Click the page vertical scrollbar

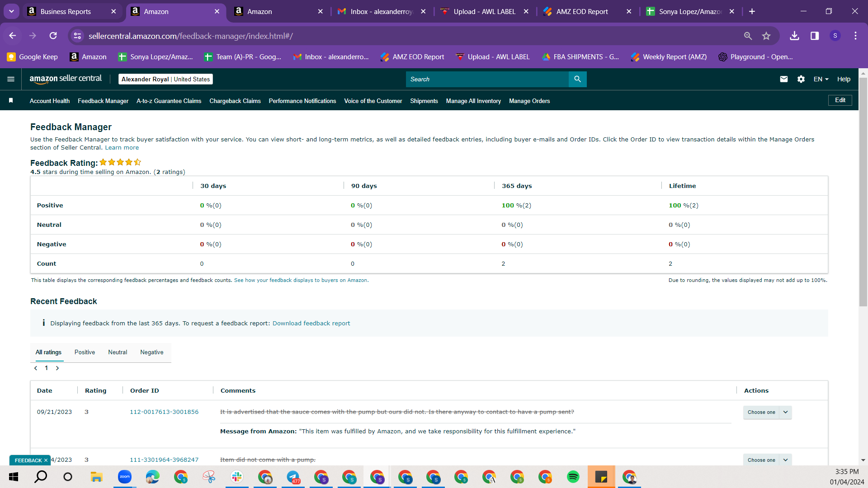(863, 192)
